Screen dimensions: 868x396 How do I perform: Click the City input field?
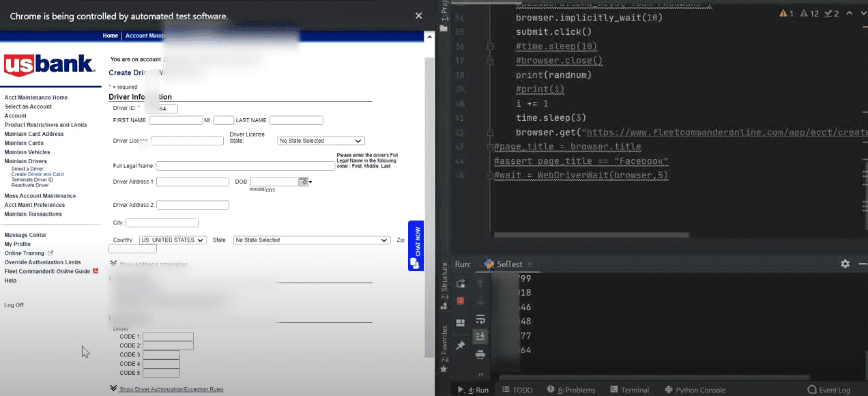[162, 223]
